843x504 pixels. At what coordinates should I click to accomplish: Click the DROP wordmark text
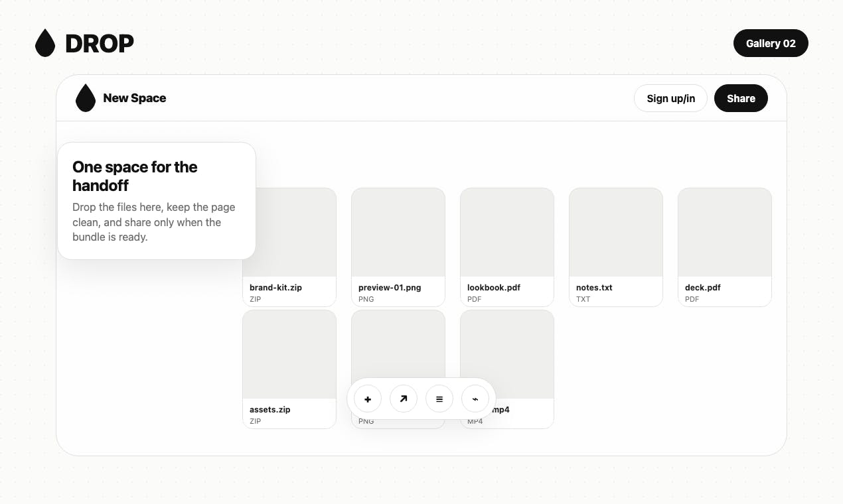(x=100, y=44)
